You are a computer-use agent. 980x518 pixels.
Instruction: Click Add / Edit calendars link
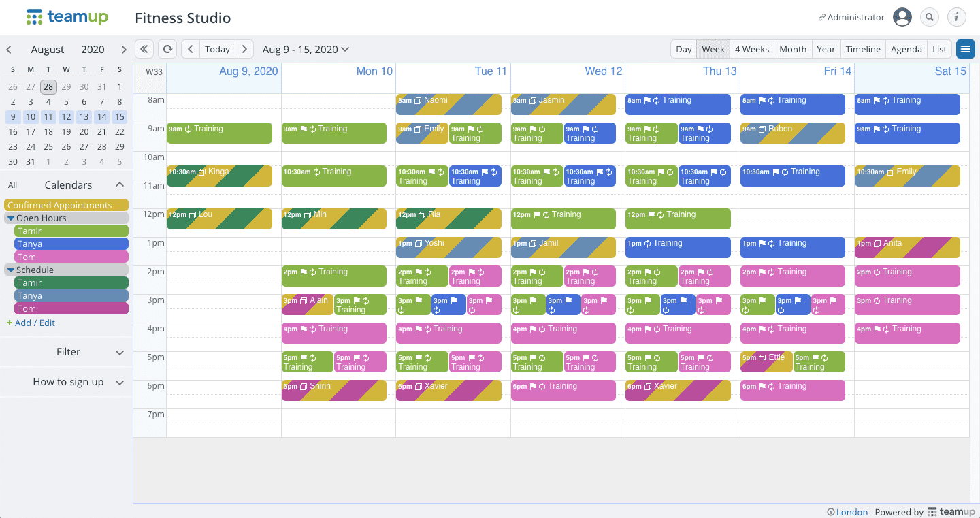click(x=31, y=323)
